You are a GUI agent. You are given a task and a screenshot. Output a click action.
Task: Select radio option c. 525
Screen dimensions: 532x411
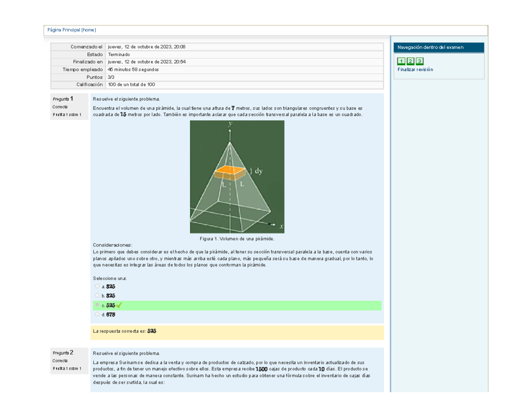point(98,305)
